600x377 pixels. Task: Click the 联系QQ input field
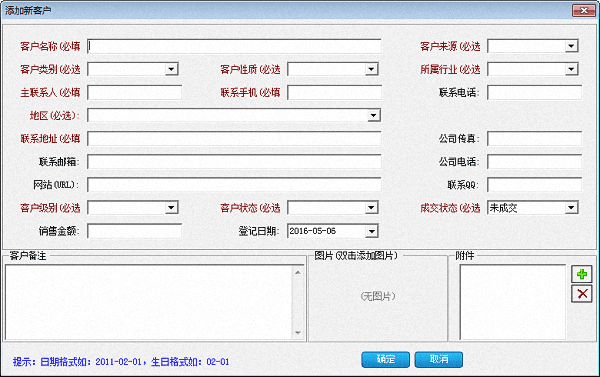tap(534, 185)
